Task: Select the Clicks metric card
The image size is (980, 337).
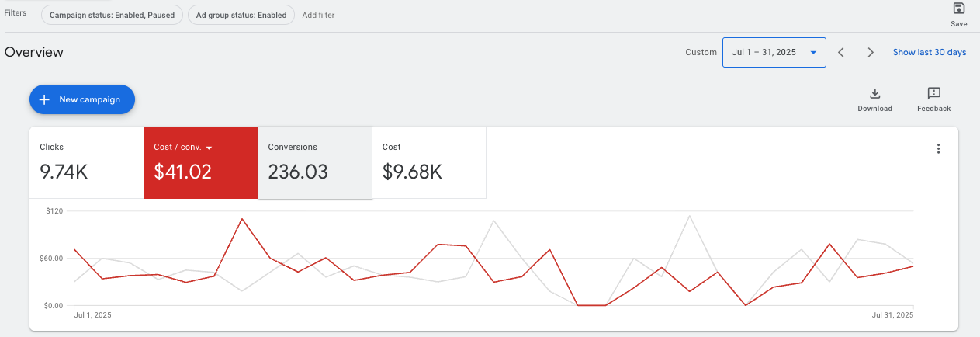Action: click(x=87, y=162)
